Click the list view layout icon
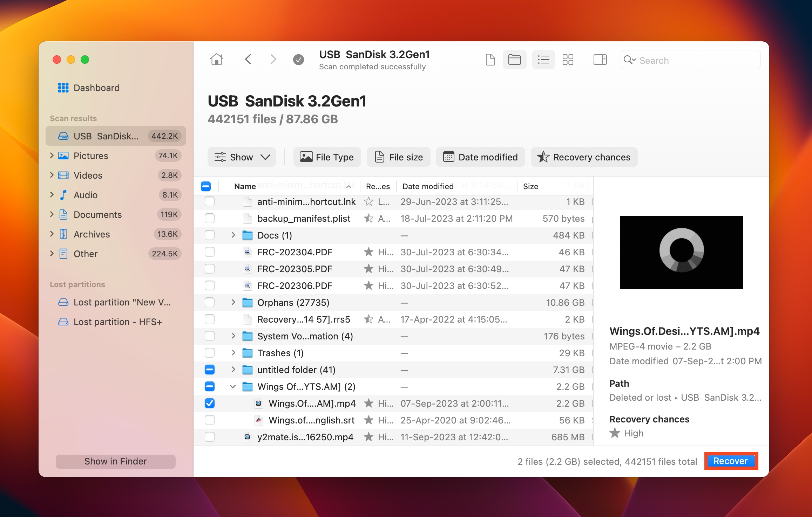This screenshot has width=812, height=517. tap(543, 60)
